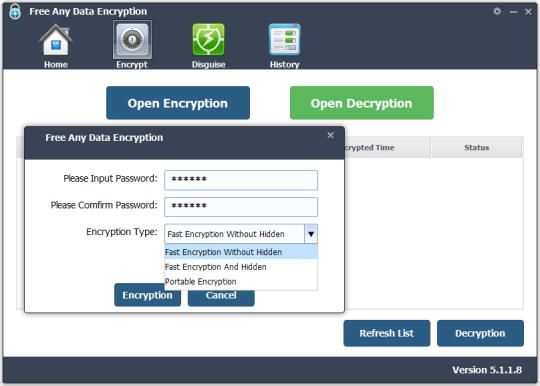Select the Encrypt safe-dial icon
Image resolution: width=540 pixels, height=386 pixels.
[x=132, y=40]
